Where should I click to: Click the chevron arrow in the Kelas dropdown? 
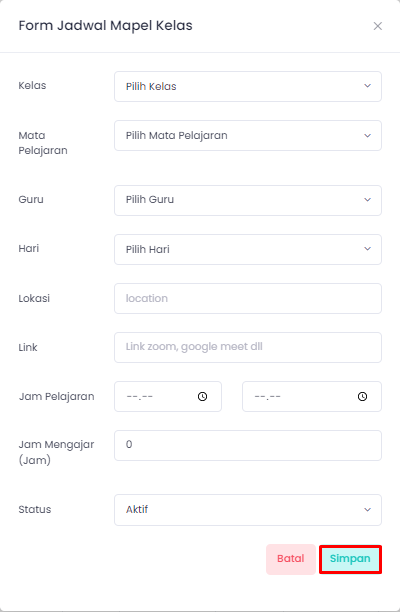click(367, 86)
